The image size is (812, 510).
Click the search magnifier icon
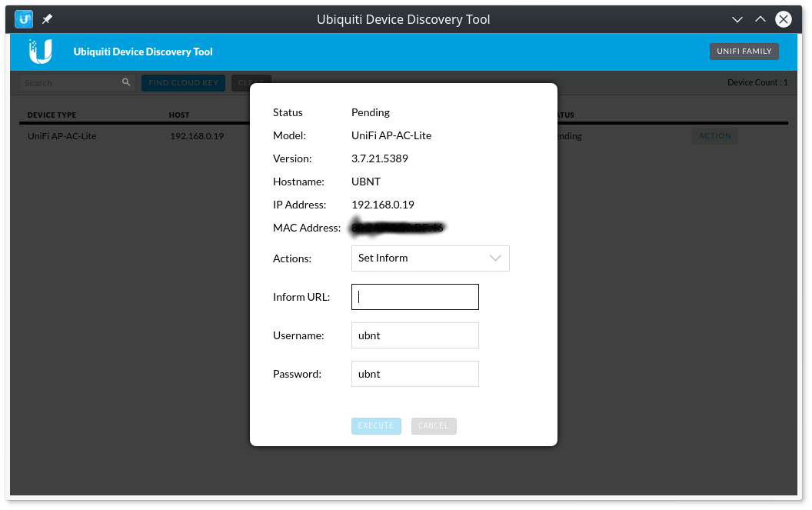point(126,82)
